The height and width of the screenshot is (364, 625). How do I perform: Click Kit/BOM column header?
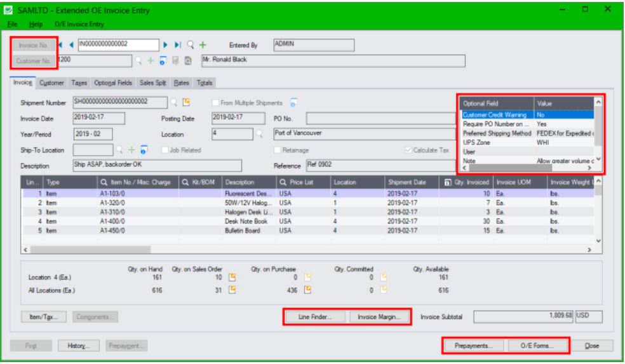200,182
